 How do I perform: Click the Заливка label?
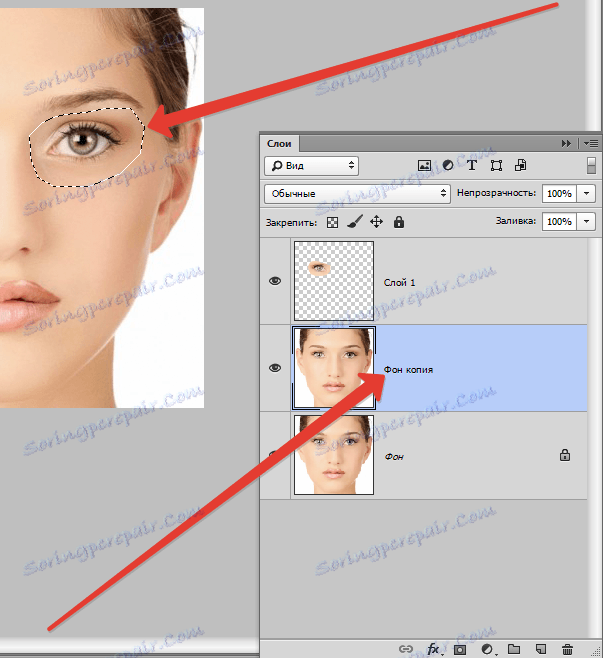(516, 221)
